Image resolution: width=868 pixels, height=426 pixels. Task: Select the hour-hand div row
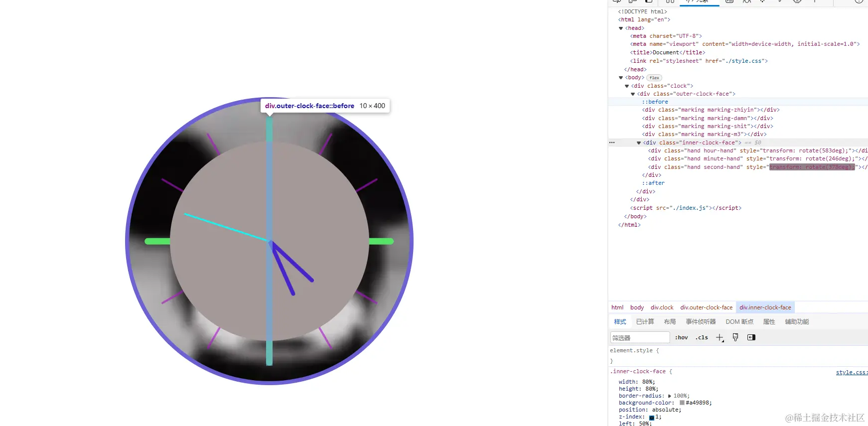tap(757, 150)
